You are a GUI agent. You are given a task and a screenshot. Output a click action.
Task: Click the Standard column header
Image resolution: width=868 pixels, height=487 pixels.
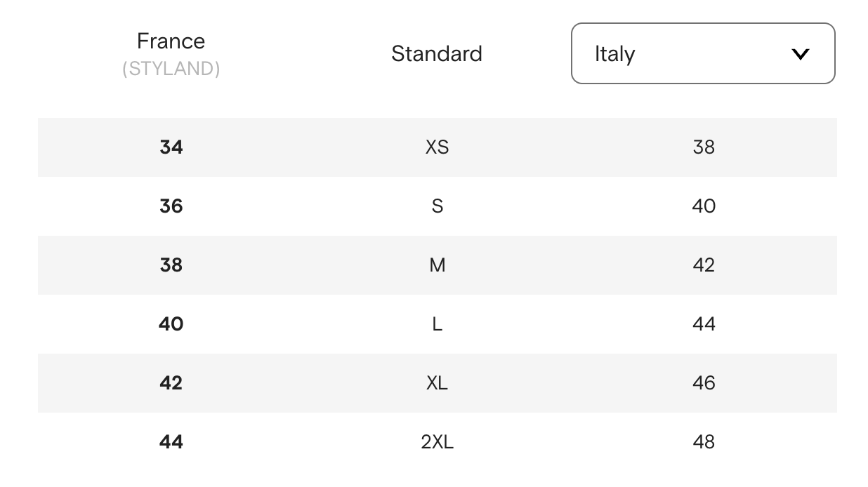437,53
